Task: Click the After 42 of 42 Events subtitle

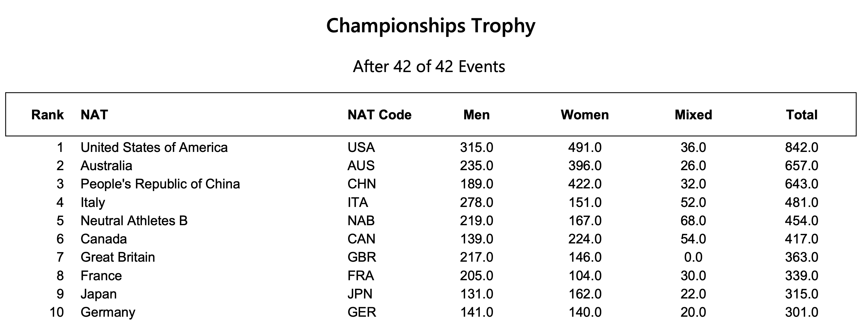Action: coord(429,66)
